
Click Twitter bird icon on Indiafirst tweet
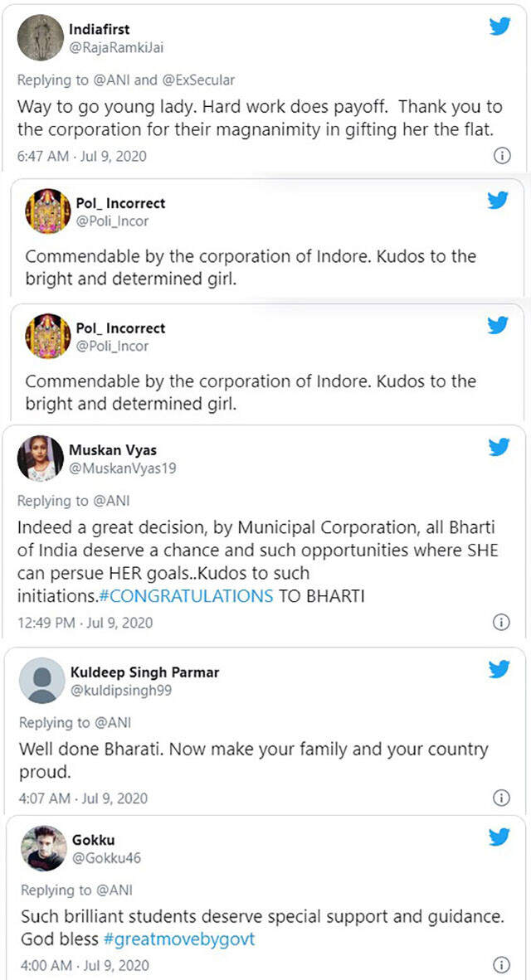pyautogui.click(x=499, y=27)
